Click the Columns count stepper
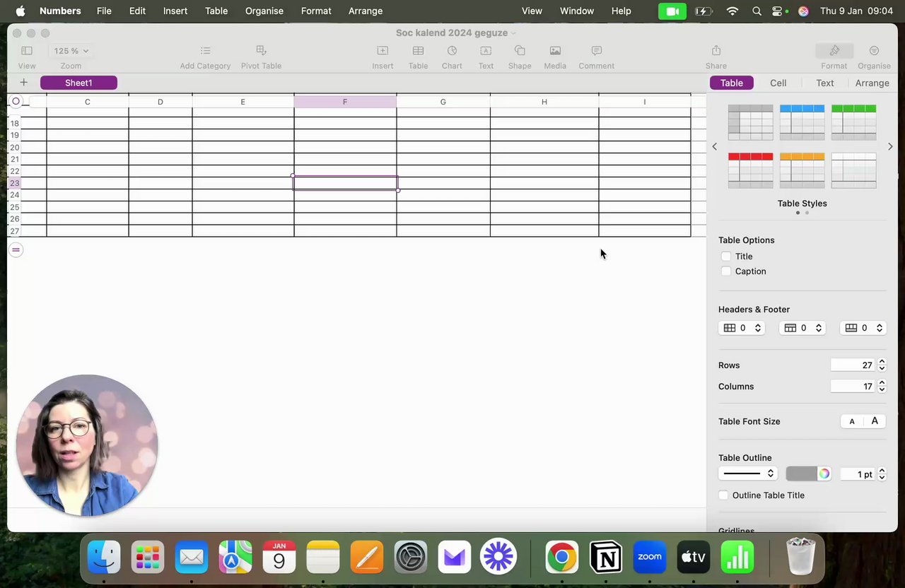The height and width of the screenshot is (588, 905). point(882,387)
